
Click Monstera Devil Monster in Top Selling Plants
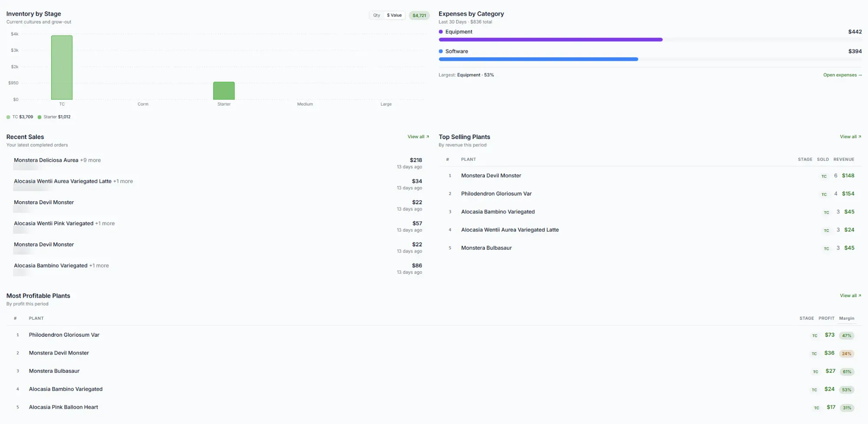point(491,176)
